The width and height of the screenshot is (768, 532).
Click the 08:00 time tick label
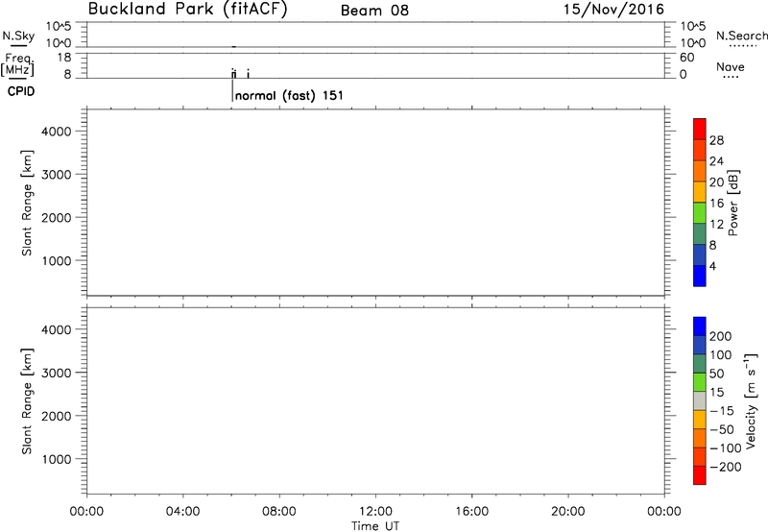tap(279, 512)
